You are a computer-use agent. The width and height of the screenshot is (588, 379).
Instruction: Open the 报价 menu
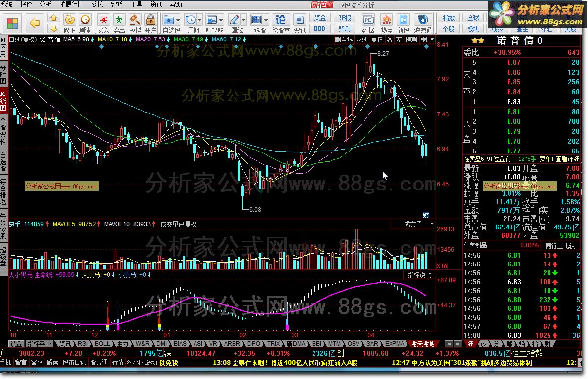(26, 4)
